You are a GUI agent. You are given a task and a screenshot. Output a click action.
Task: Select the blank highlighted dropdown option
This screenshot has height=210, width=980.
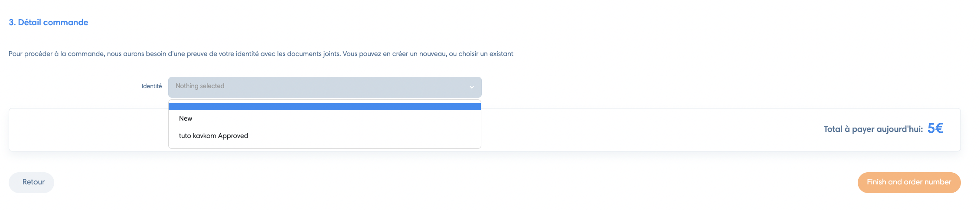325,107
